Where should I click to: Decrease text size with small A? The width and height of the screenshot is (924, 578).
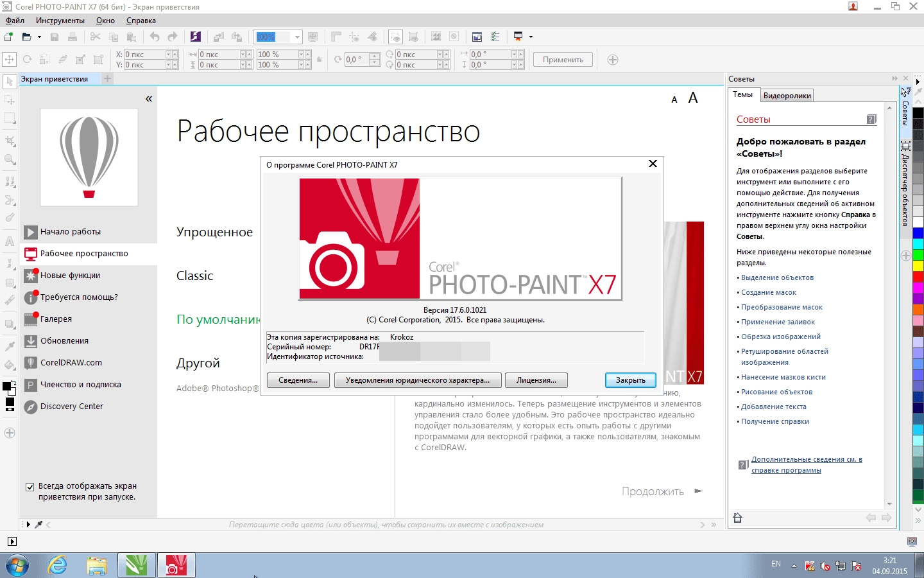tap(674, 100)
